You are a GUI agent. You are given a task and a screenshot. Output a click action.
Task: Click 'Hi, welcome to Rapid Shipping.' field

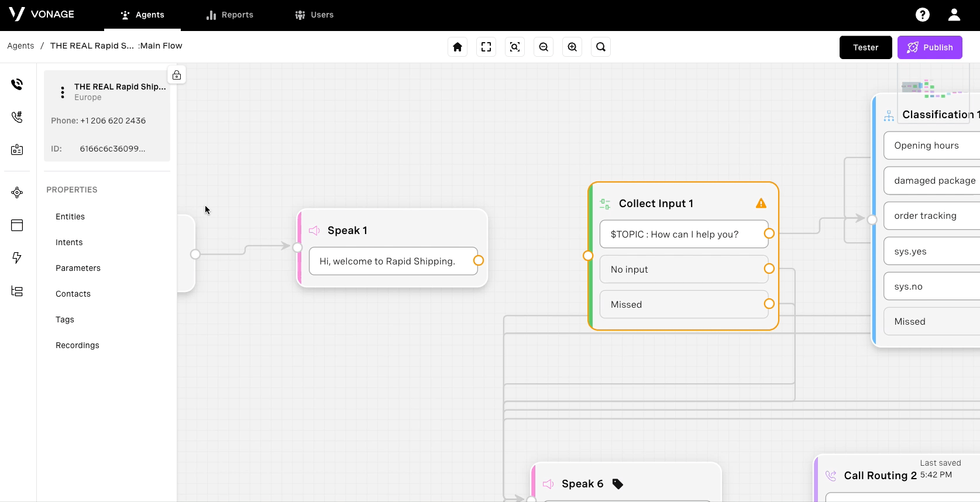click(393, 261)
